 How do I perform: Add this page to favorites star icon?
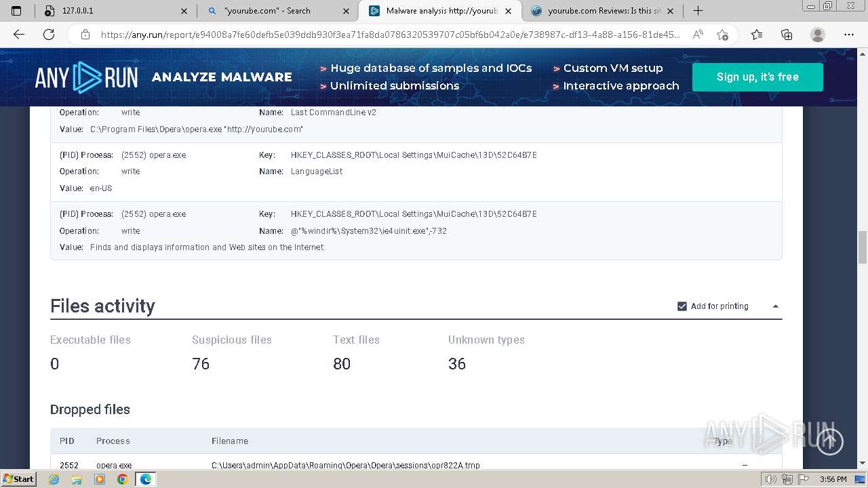tap(722, 35)
